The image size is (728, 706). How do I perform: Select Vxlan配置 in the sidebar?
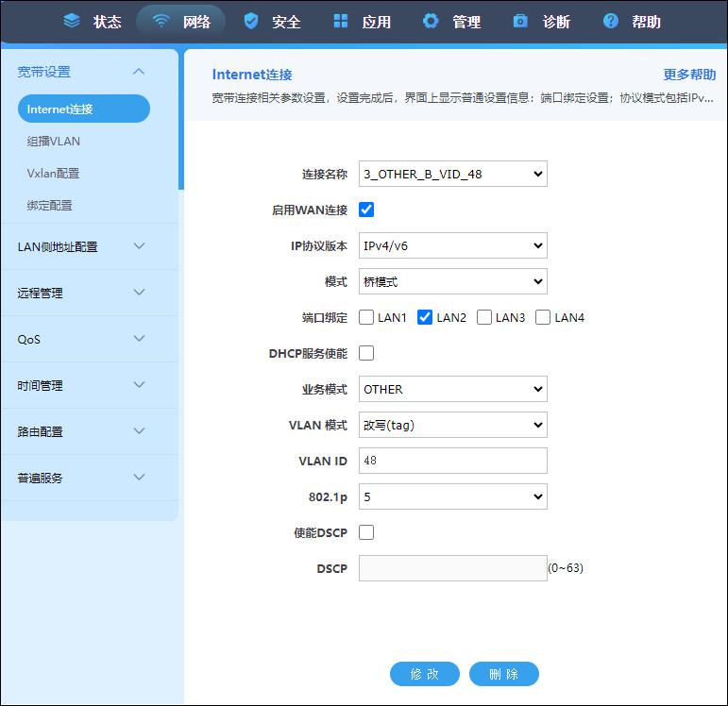(54, 173)
